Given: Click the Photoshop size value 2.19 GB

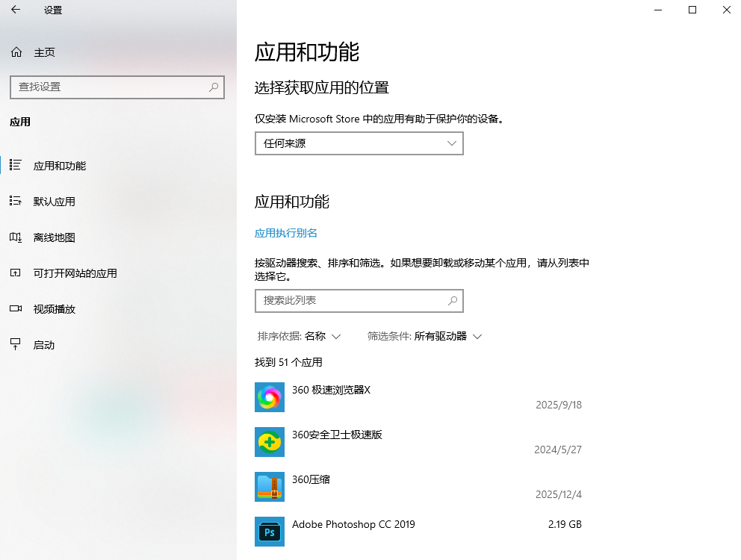Looking at the screenshot, I should tap(563, 524).
